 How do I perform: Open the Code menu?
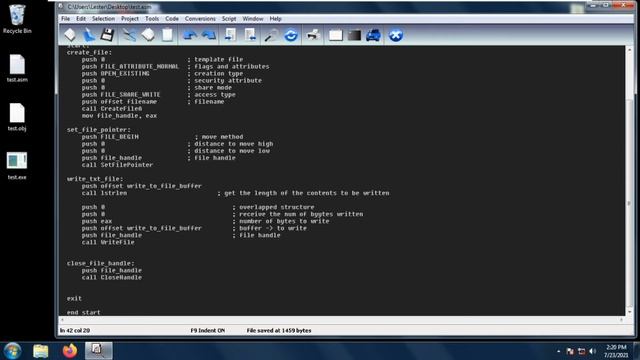pyautogui.click(x=172, y=19)
